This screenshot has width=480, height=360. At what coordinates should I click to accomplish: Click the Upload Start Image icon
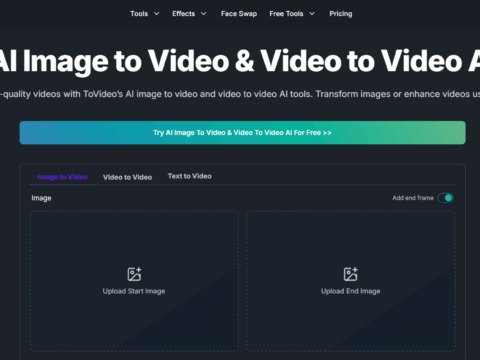pyautogui.click(x=134, y=274)
